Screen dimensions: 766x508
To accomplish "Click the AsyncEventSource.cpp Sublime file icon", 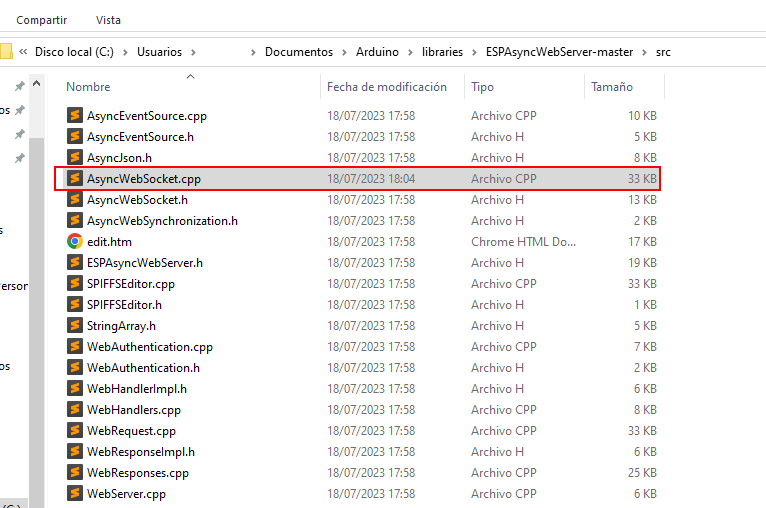I will (74, 116).
